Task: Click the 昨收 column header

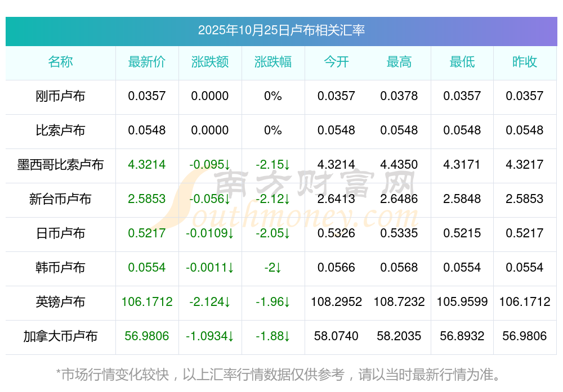Action: (525, 62)
